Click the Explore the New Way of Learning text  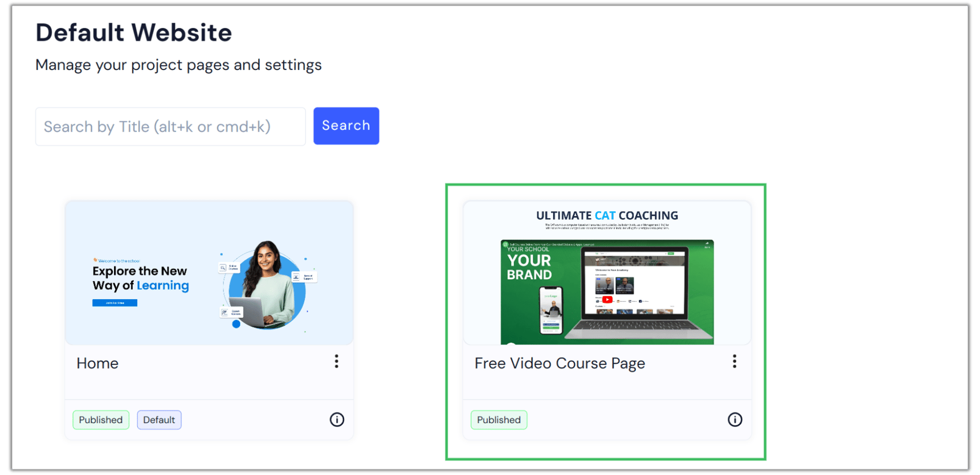click(140, 278)
